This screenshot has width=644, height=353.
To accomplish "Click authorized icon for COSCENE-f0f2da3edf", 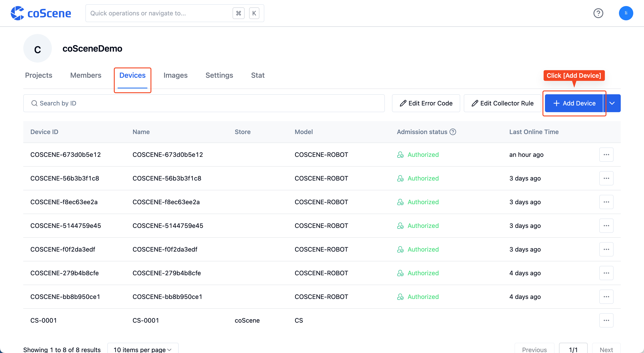I will (x=400, y=249).
